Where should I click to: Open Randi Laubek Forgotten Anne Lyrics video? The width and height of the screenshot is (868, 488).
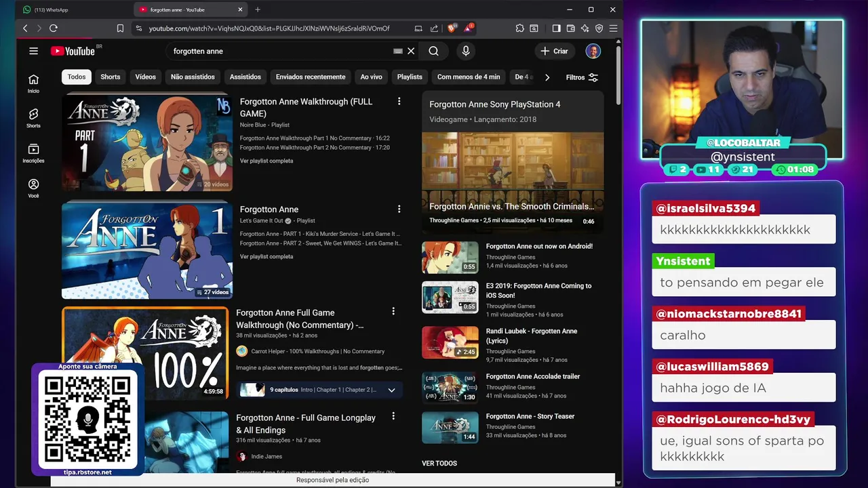click(532, 335)
